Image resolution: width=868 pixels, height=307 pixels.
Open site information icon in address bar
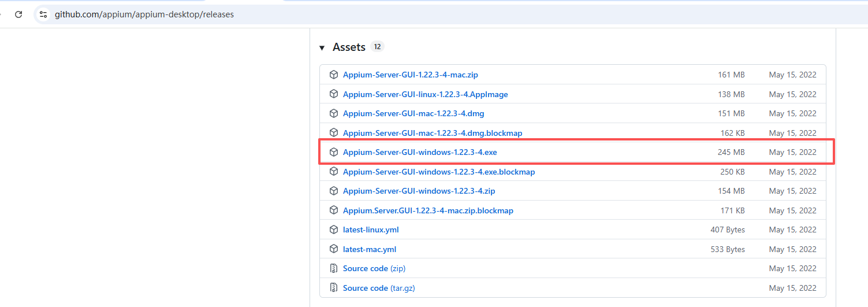coord(43,14)
